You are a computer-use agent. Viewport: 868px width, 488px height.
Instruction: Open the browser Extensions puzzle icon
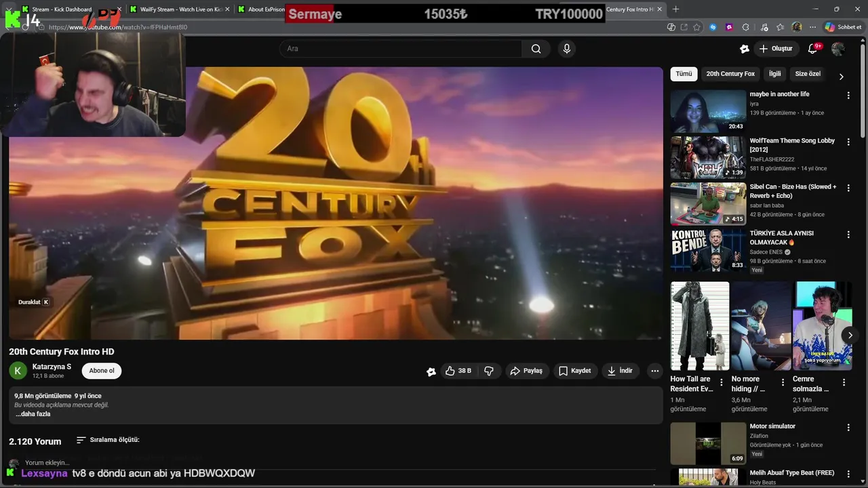746,27
